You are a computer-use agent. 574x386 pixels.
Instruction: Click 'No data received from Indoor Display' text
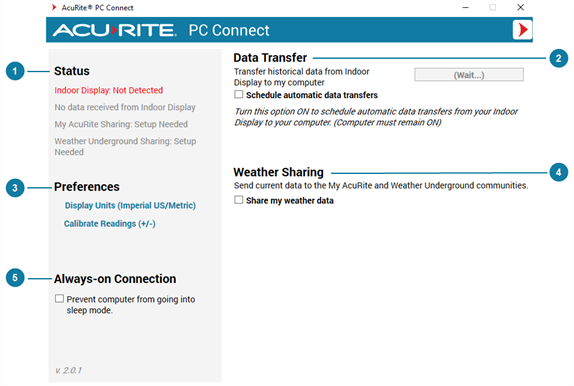tap(125, 107)
